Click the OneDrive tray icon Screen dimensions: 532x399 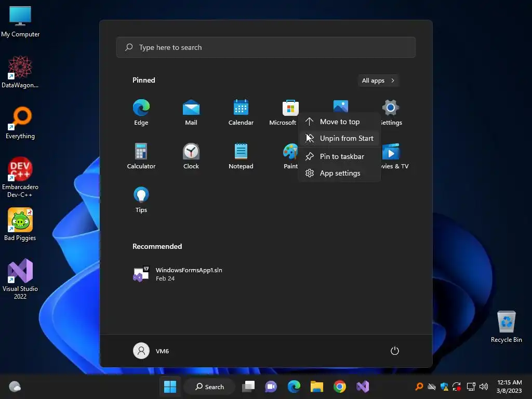(432, 387)
